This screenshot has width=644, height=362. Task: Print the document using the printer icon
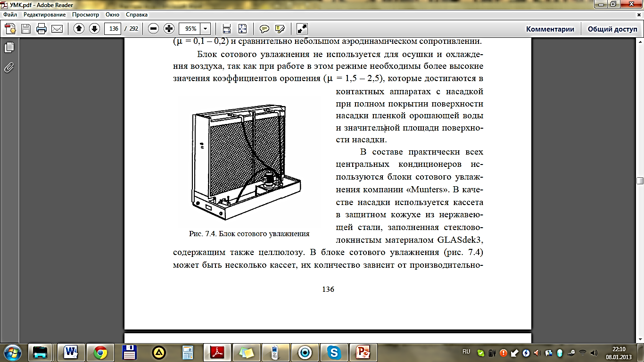[41, 29]
